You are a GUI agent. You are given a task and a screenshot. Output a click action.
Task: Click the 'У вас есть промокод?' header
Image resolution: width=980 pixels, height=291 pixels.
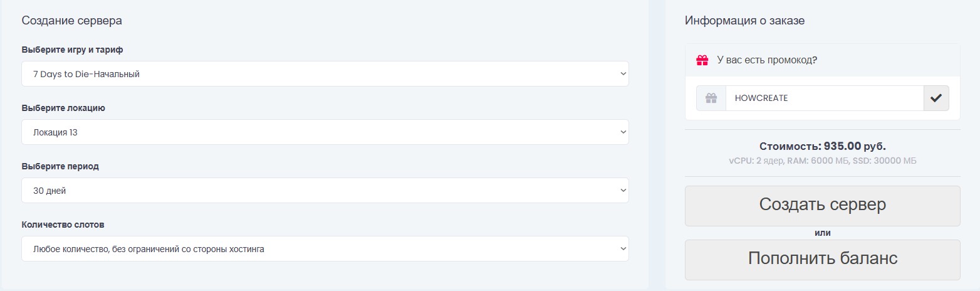(767, 60)
